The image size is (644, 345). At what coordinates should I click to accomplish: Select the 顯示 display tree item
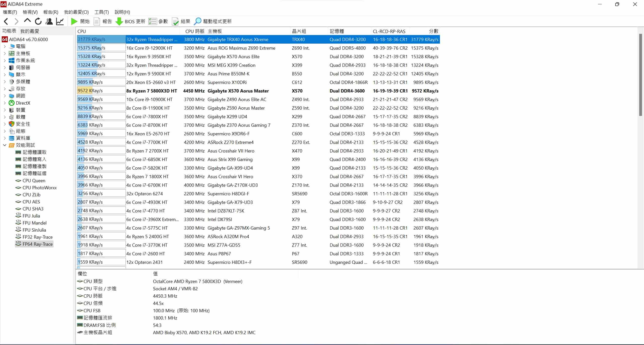point(17,75)
